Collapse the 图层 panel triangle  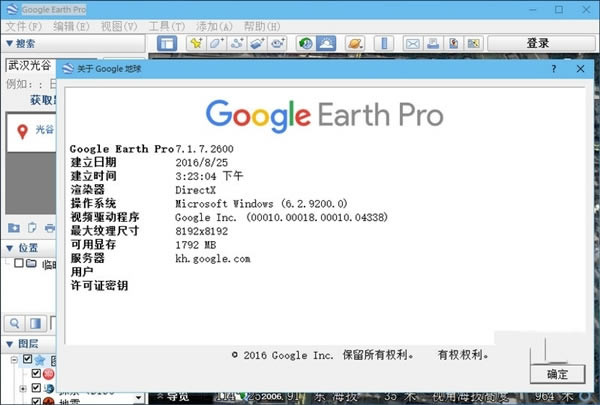[10, 344]
